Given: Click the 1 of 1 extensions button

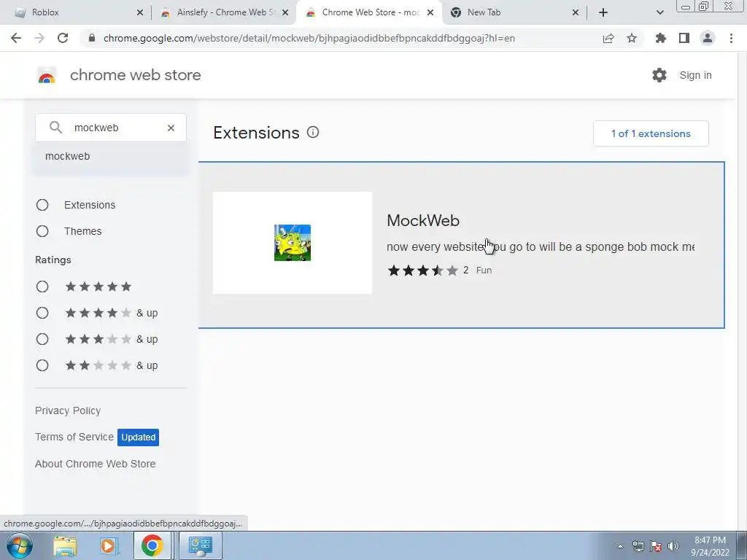Looking at the screenshot, I should tap(651, 134).
